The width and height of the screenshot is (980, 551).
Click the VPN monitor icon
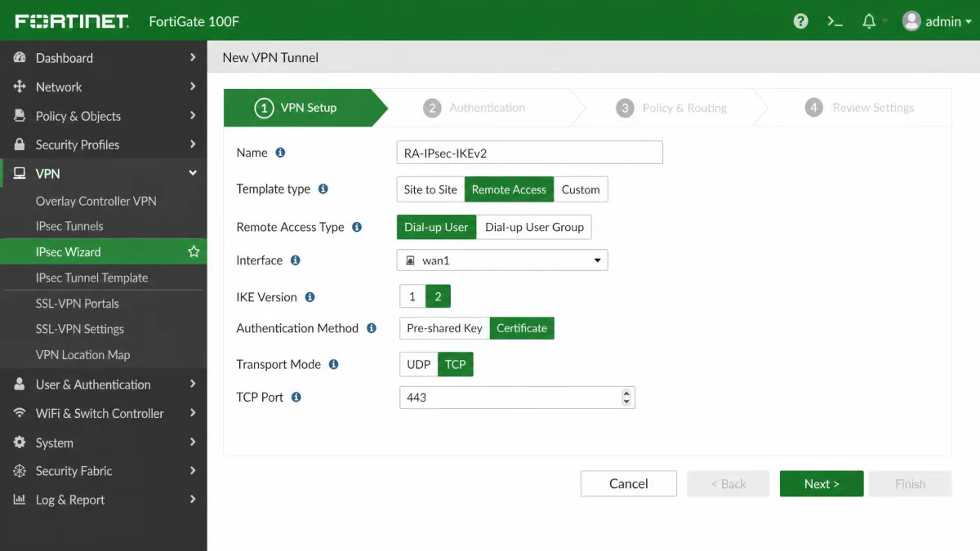click(20, 174)
